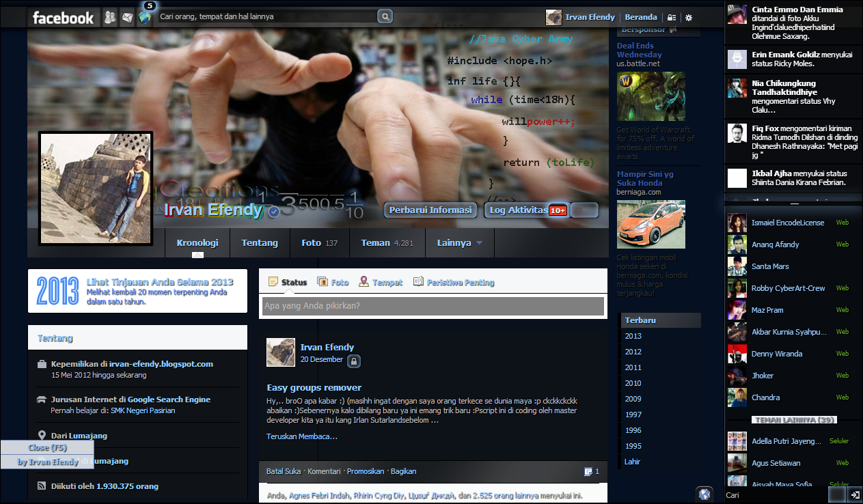Image resolution: width=863 pixels, height=504 pixels.
Task: Open the Tentang profile tab
Action: click(x=260, y=242)
